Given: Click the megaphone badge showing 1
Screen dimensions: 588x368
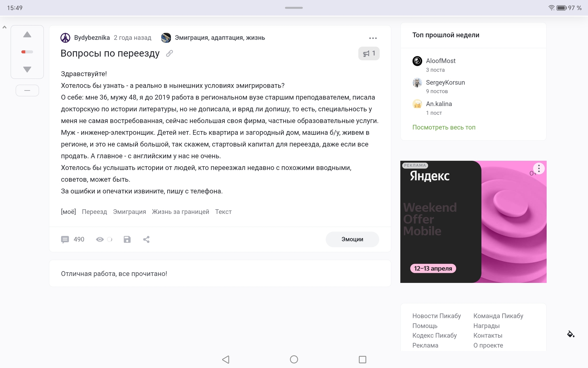Looking at the screenshot, I should pos(369,53).
